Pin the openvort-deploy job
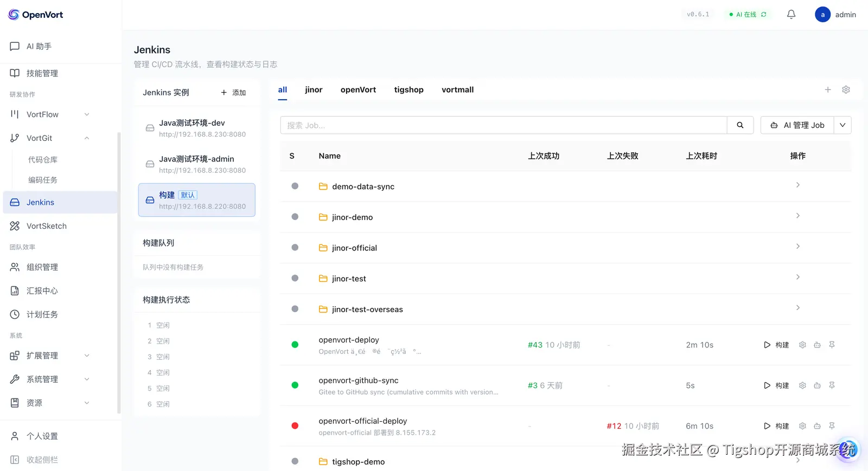This screenshot has width=868, height=471. coord(832,345)
